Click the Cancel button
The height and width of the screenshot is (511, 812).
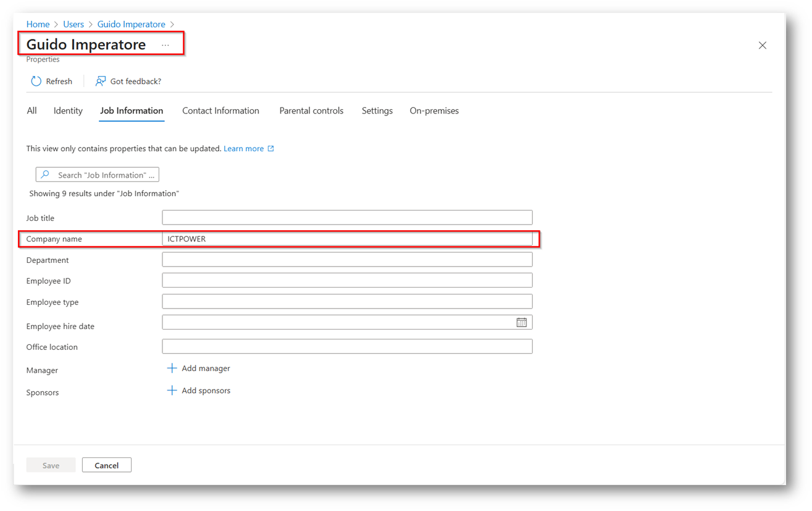coord(106,465)
